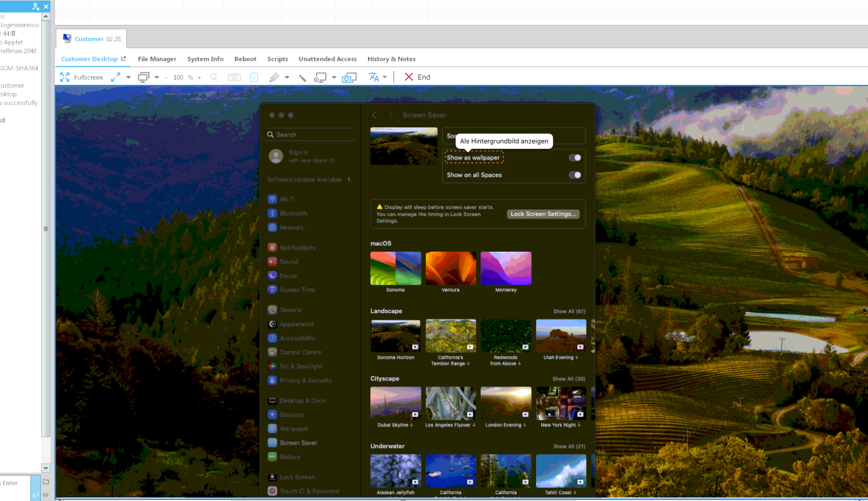Click Show All for Landscape section
Screen dimensions: 868x501
click(x=569, y=312)
